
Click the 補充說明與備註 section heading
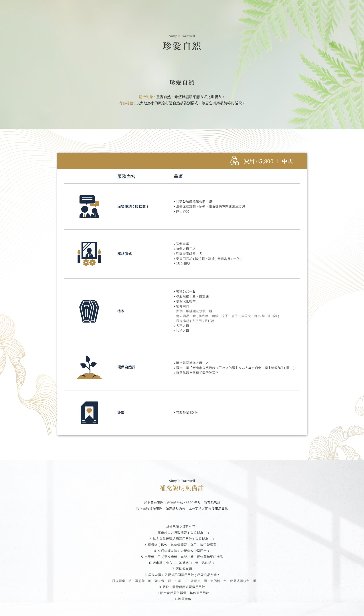tap(182, 488)
